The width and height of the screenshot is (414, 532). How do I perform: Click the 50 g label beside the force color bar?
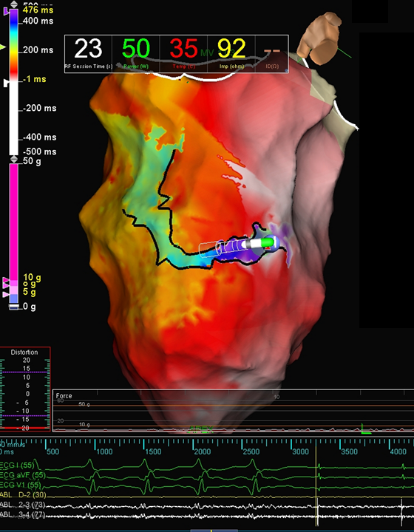point(32,161)
